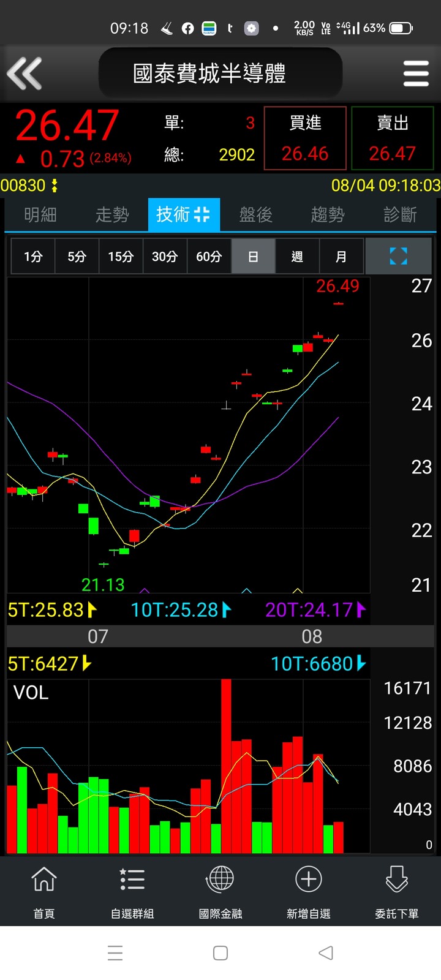Select the 60分 interval

point(209,257)
